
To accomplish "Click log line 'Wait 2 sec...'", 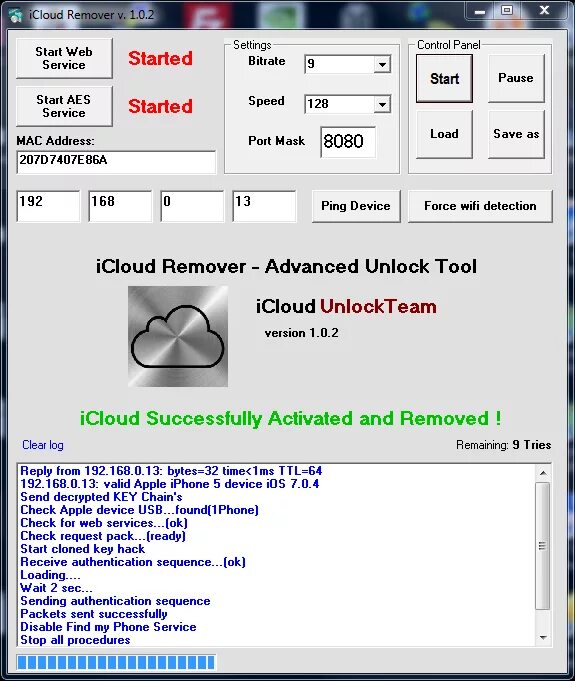I will pos(56,588).
